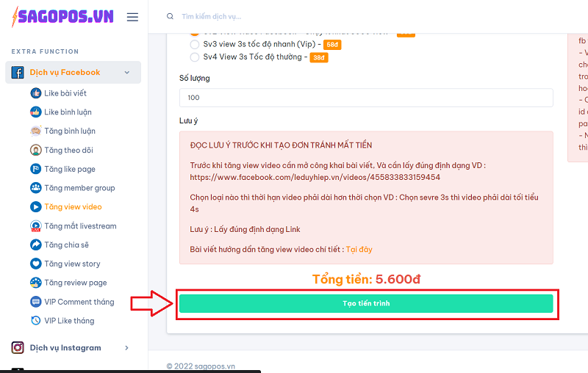The image size is (588, 373).
Task: Open the Tại đây guide link
Action: click(359, 250)
